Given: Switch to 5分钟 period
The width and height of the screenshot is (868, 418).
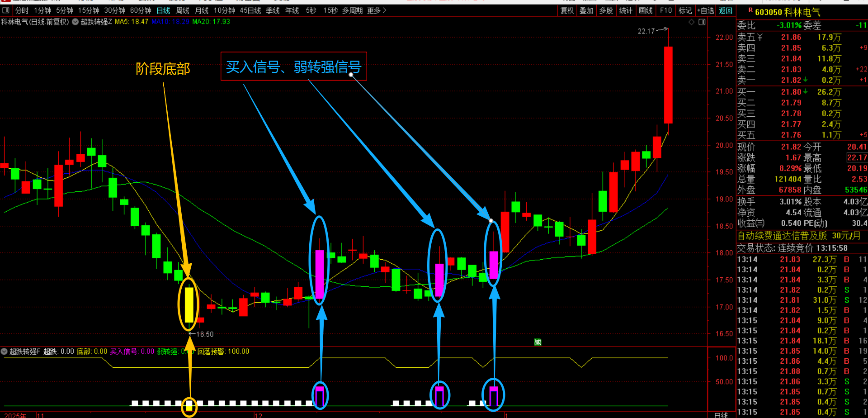Looking at the screenshot, I should 65,10.
